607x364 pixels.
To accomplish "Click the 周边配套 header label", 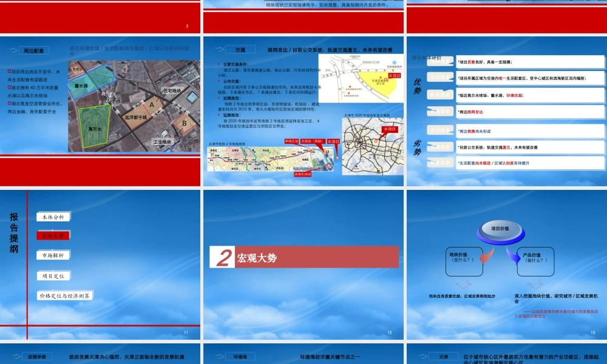I will coord(33,51).
